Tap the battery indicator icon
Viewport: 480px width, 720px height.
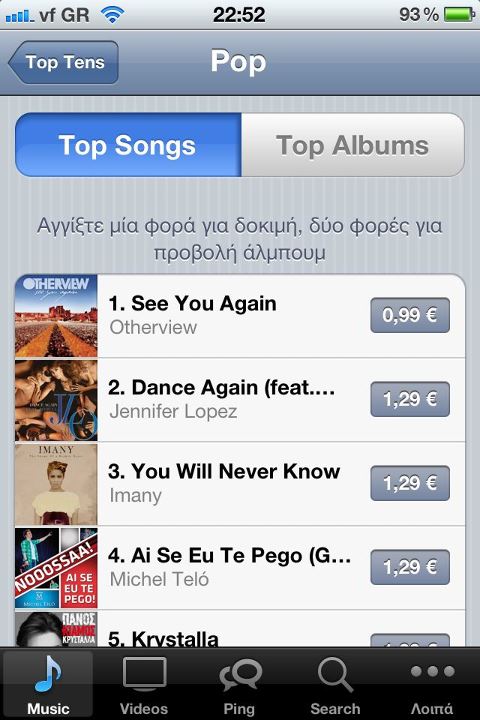click(459, 15)
